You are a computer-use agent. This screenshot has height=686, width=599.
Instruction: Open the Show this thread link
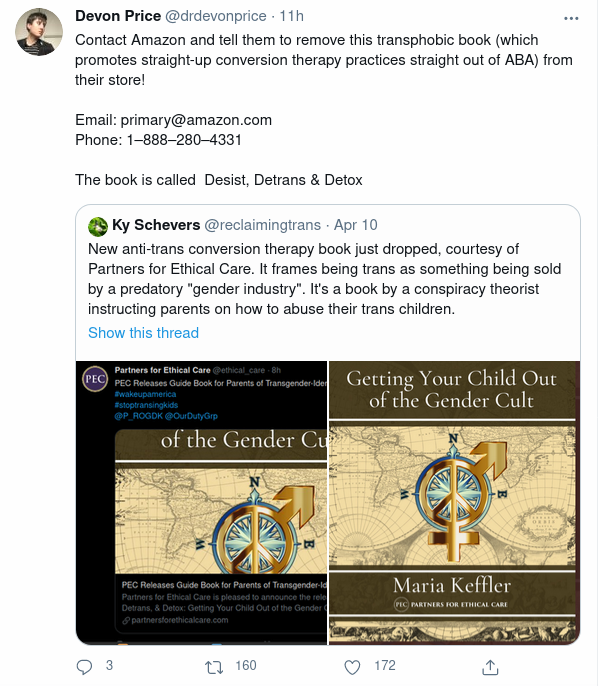[x=144, y=333]
